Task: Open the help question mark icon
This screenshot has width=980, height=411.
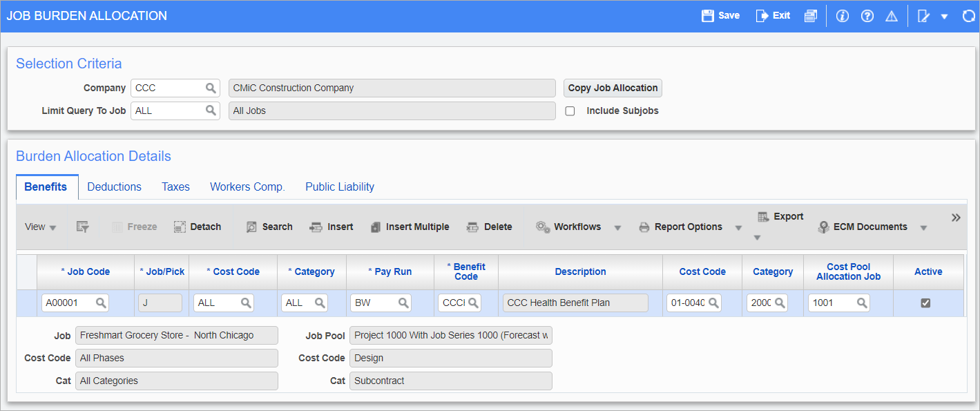Action: pyautogui.click(x=867, y=15)
